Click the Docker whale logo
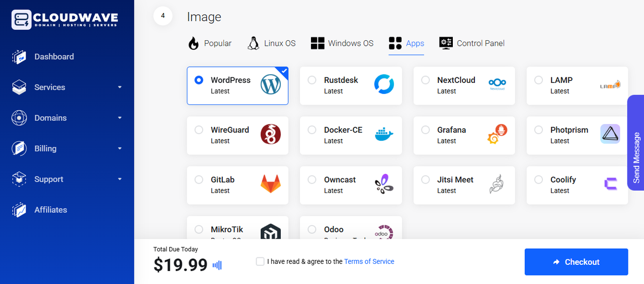This screenshot has height=284, width=644. (384, 134)
